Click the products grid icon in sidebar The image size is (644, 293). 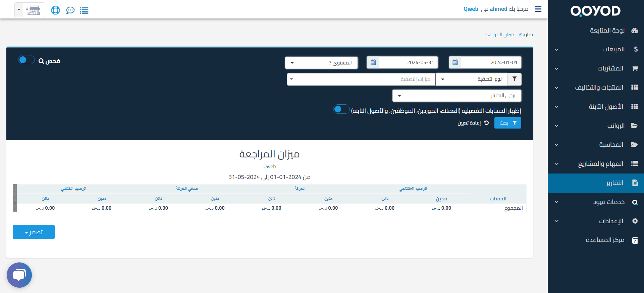pos(635,87)
